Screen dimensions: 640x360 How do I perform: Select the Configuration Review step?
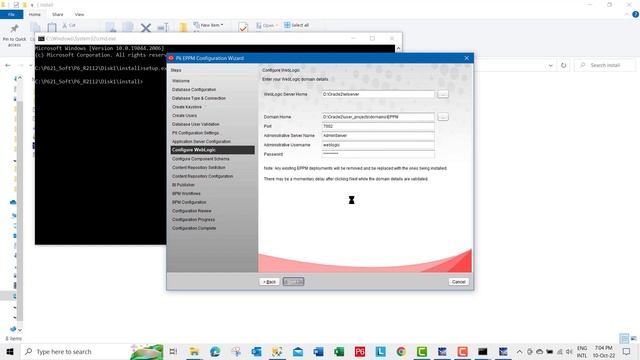[x=191, y=211]
